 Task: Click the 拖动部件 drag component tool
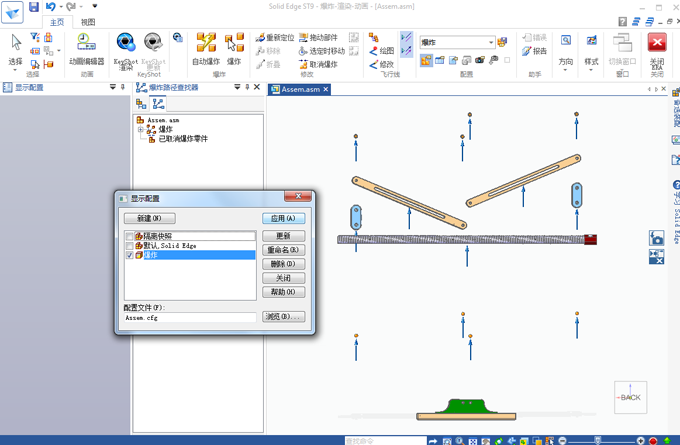318,38
